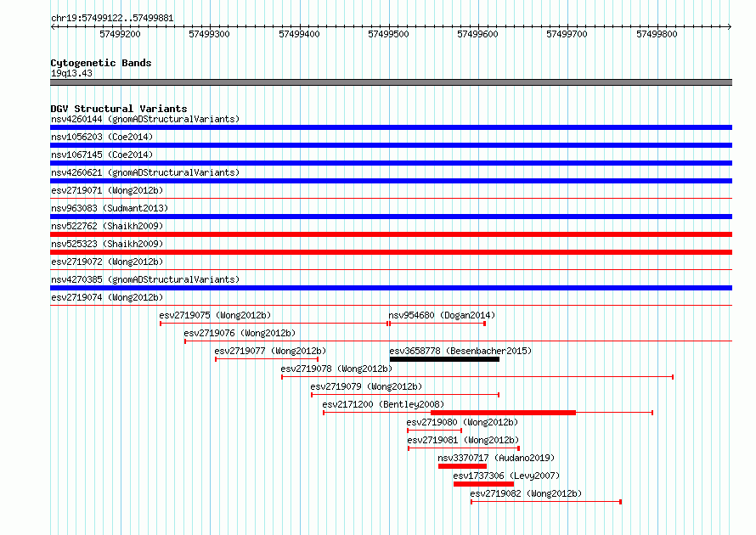This screenshot has width=756, height=535.
Task: Select the nsv1056203 (Coe2014) label
Action: (x=102, y=137)
